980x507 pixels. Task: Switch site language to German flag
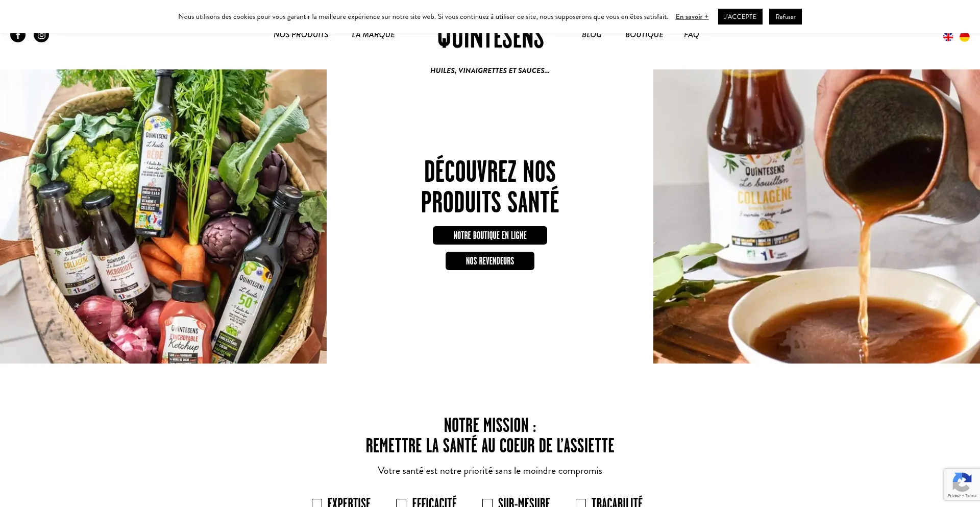pos(964,37)
